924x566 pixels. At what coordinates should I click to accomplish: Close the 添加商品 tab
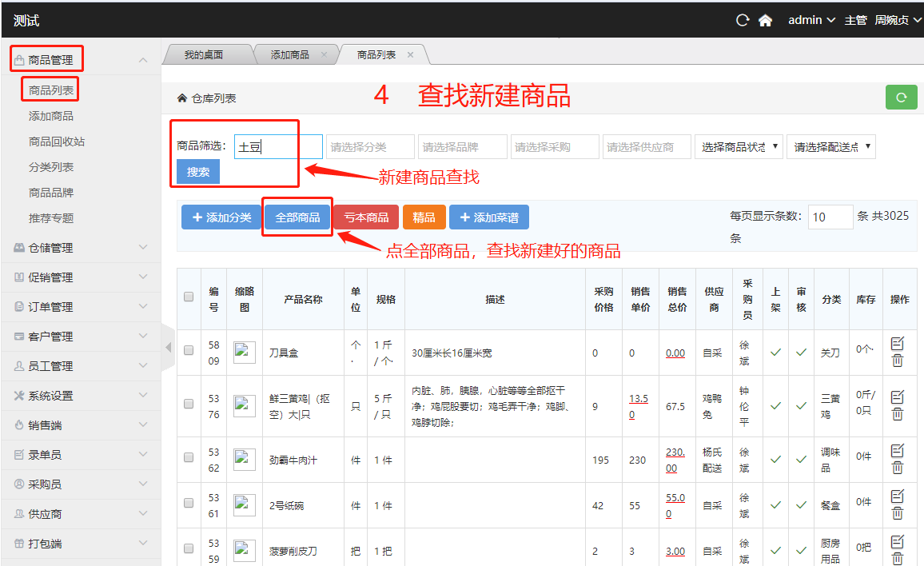click(x=324, y=55)
